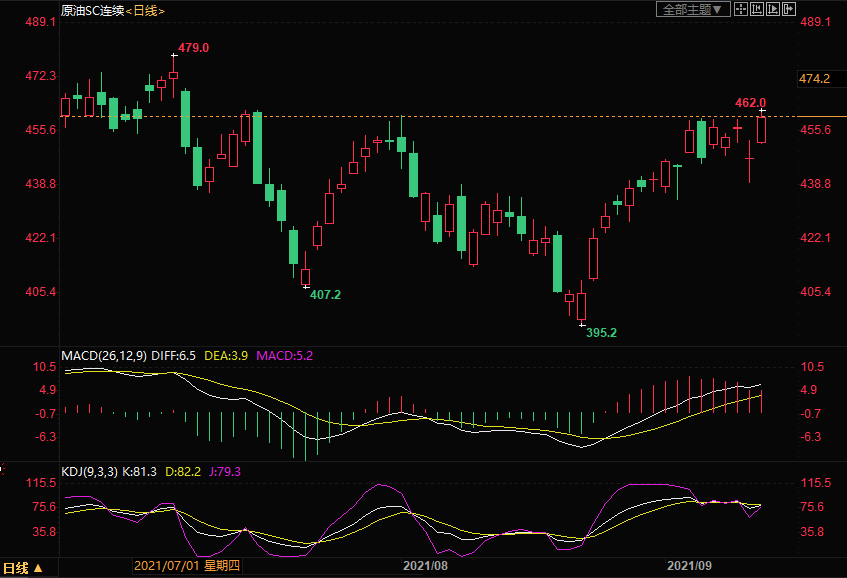Click the MACD(26,12,9) indicator label
The width and height of the screenshot is (847, 578).
[x=102, y=355]
